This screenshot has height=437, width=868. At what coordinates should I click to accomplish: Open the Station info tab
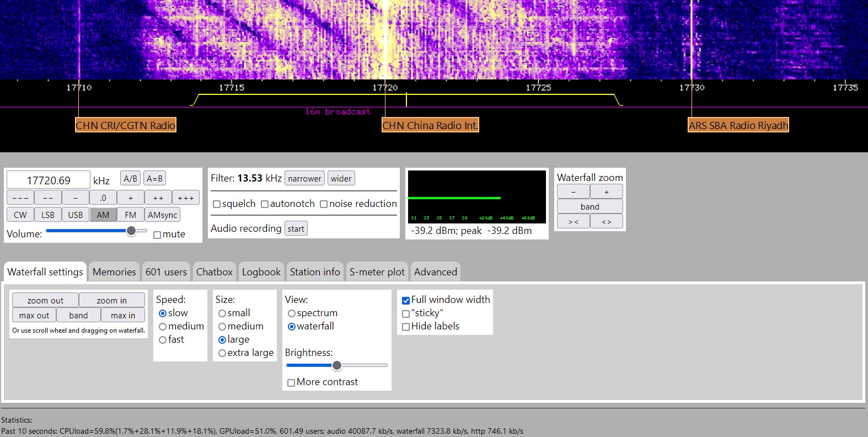point(315,272)
